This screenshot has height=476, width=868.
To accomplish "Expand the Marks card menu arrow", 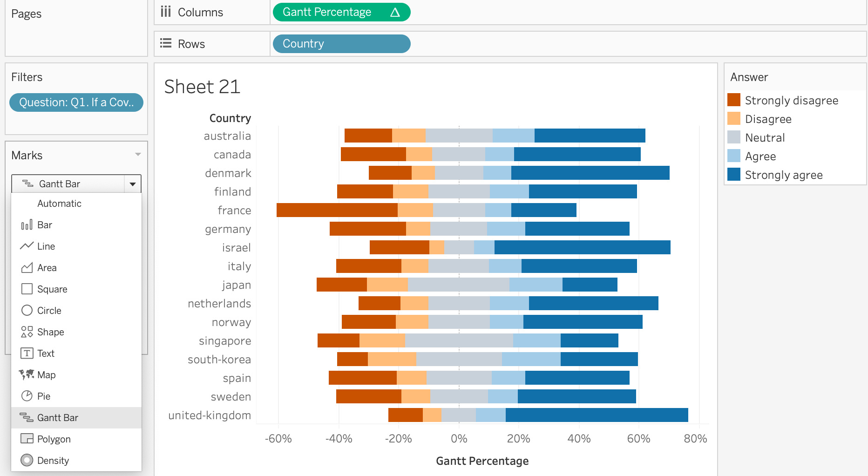I will pos(138,155).
